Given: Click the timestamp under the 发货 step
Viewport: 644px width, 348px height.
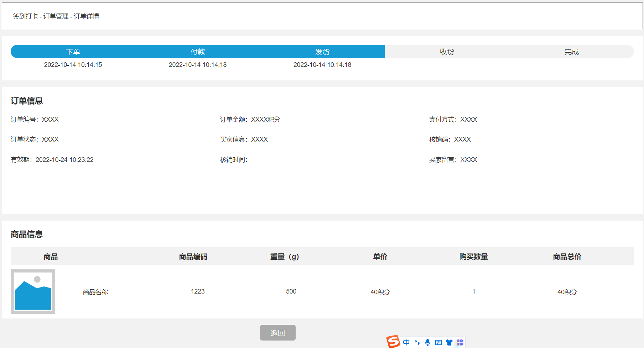Looking at the screenshot, I should [322, 65].
